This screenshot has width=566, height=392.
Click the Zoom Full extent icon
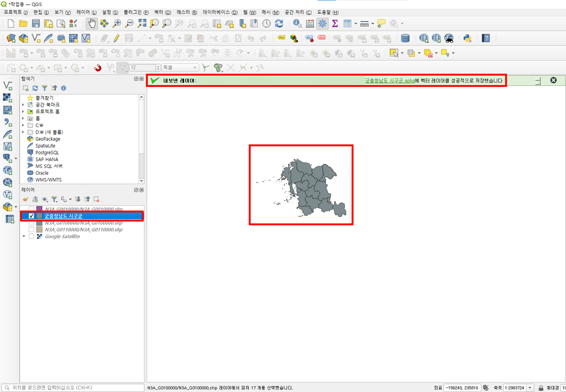click(142, 24)
